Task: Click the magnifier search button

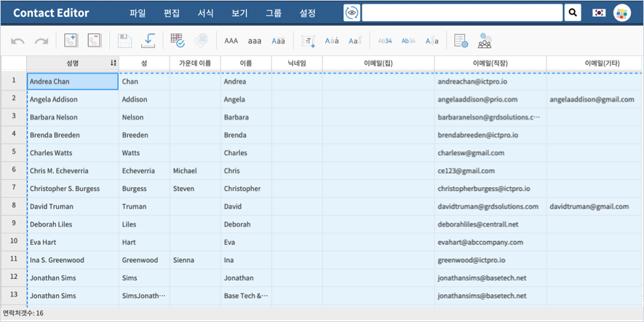Action: pyautogui.click(x=573, y=12)
